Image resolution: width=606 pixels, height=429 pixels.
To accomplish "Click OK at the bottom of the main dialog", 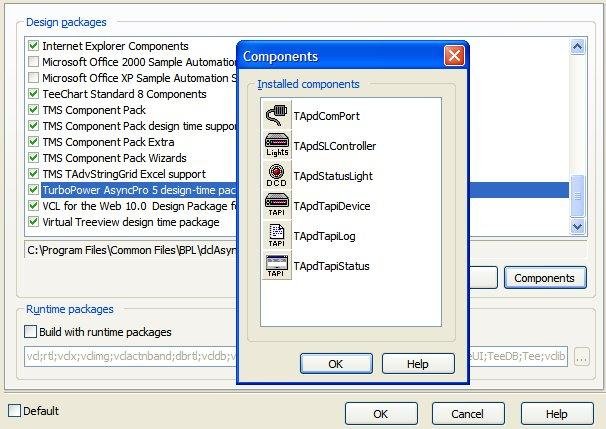I will pyautogui.click(x=381, y=414).
